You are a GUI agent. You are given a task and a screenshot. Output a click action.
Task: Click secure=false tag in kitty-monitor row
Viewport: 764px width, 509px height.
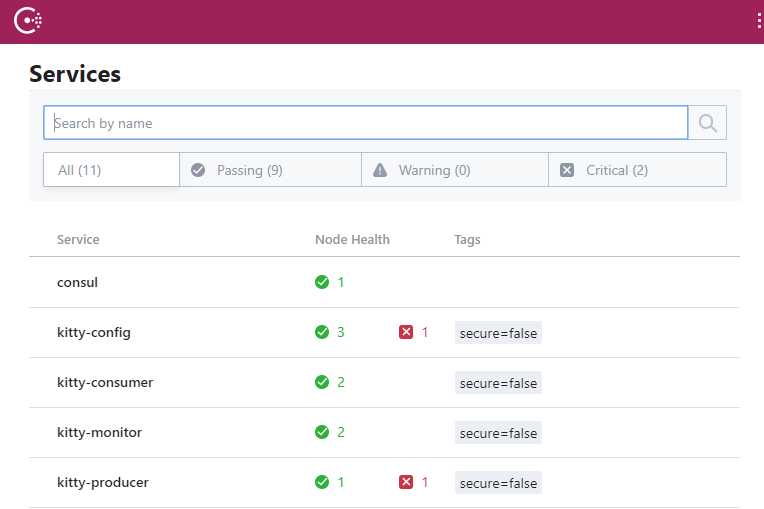[498, 433]
